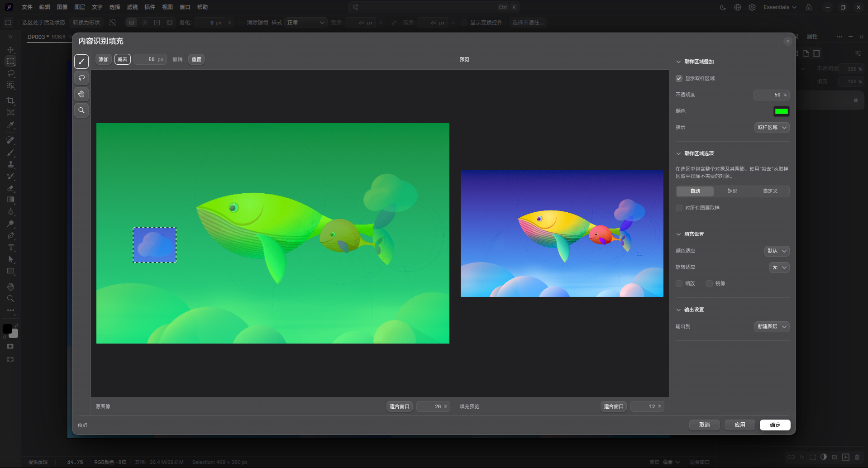Select the Crop tool in main toolbar

pos(11,100)
